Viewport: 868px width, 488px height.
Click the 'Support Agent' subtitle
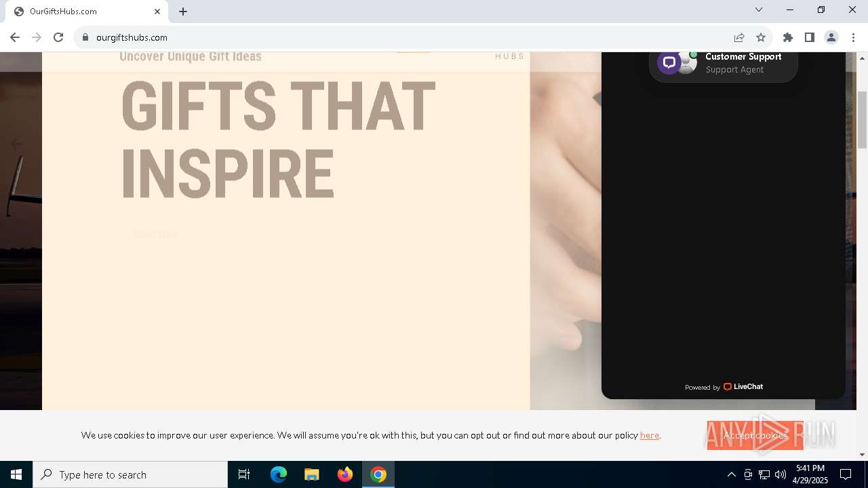(x=734, y=70)
